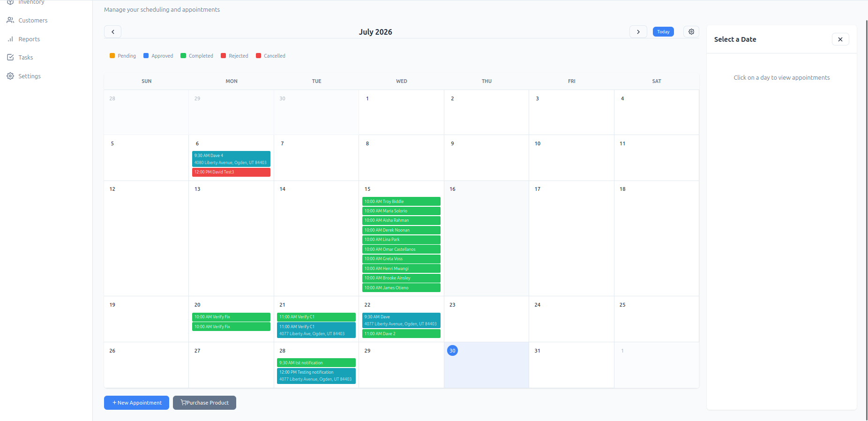Viewport: 868px width, 421px height.
Task: Open the Reports chart icon
Action: (10, 39)
